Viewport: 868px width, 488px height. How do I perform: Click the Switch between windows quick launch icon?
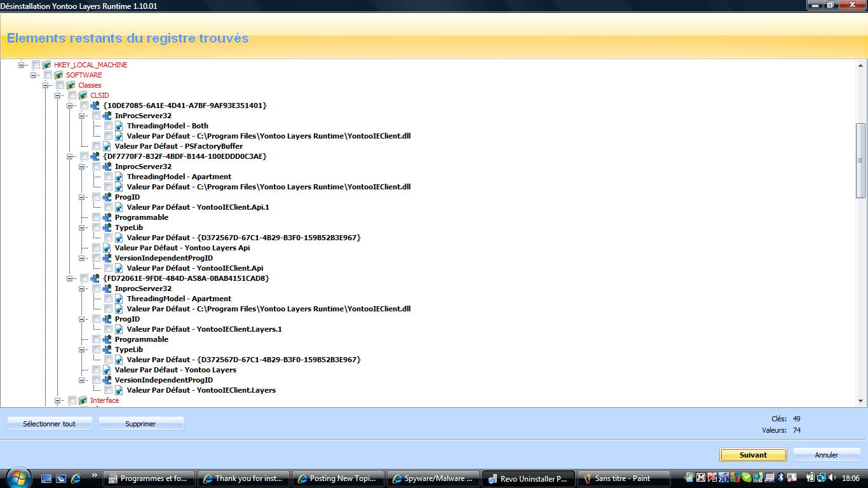61,478
